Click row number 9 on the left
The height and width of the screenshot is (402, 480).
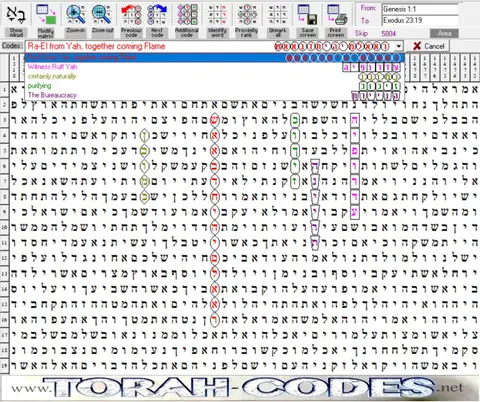pos(4,212)
